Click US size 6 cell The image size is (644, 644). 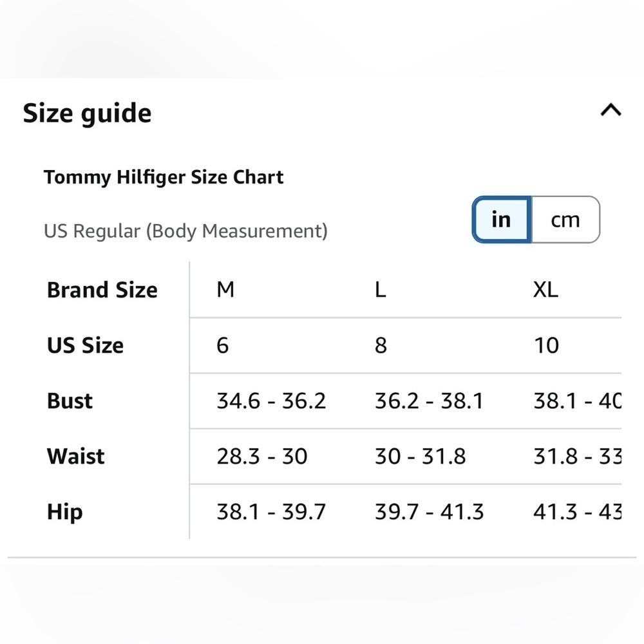coord(223,345)
